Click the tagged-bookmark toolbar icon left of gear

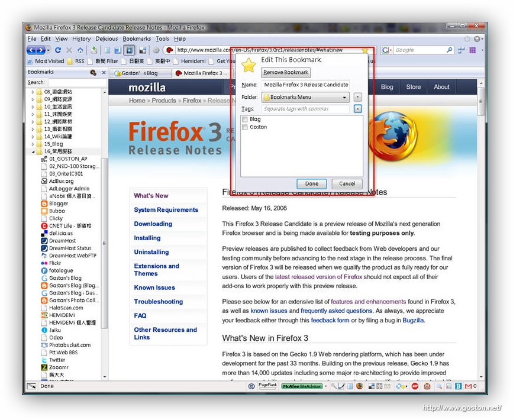click(x=143, y=50)
